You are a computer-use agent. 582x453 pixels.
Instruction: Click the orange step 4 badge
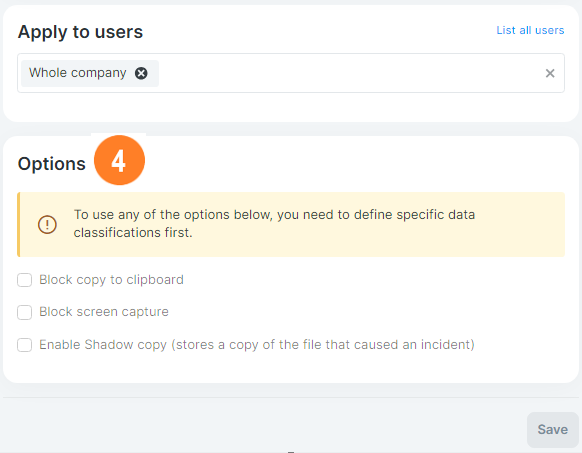click(x=119, y=160)
